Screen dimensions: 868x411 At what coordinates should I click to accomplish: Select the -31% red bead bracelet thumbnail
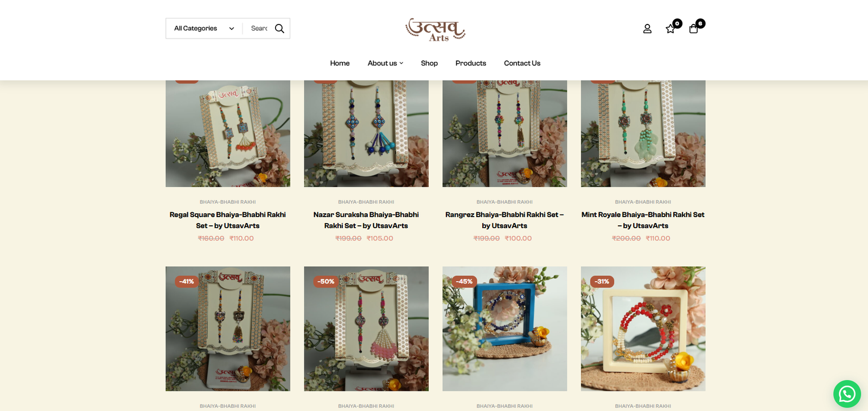[x=643, y=328]
